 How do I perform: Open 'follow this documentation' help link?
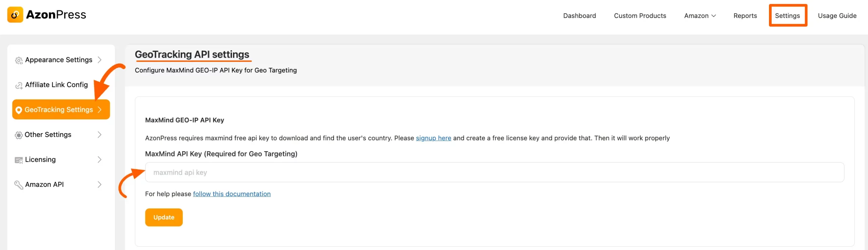pyautogui.click(x=232, y=194)
